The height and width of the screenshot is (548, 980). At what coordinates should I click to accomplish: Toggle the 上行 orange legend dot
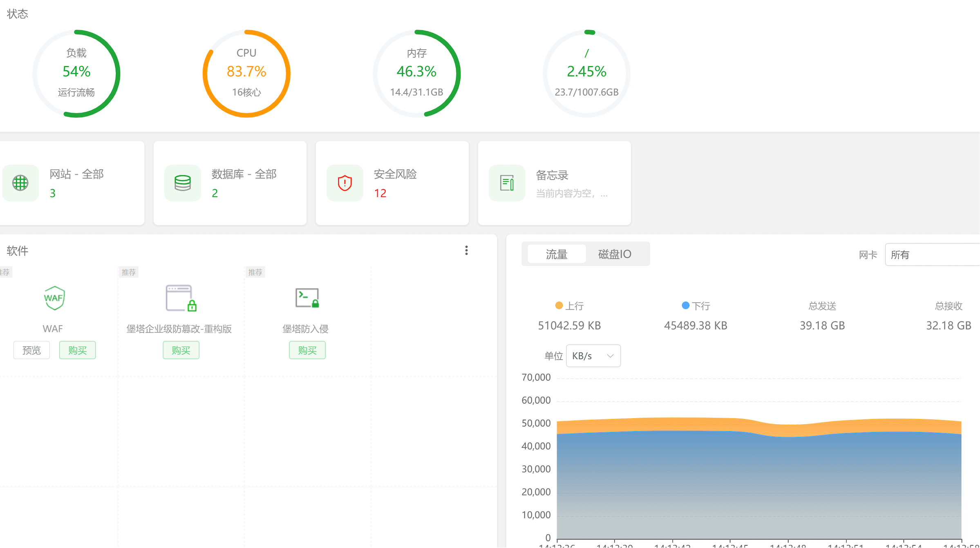point(559,305)
